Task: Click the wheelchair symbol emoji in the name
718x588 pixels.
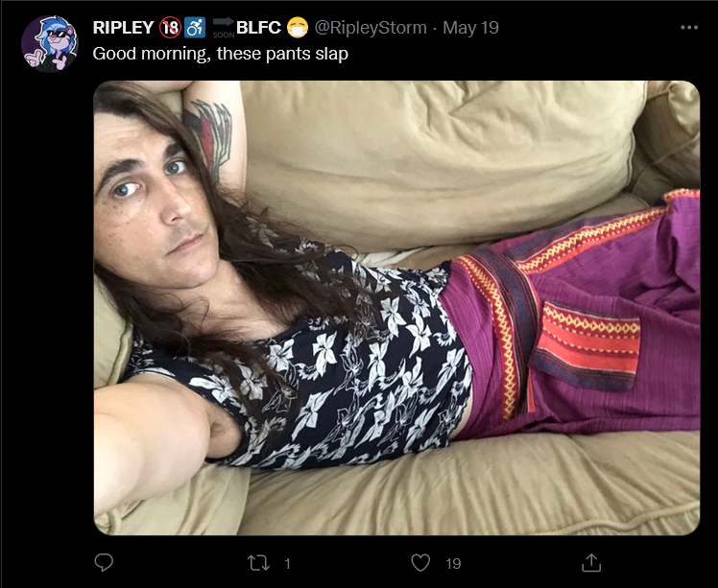Action: click(195, 28)
